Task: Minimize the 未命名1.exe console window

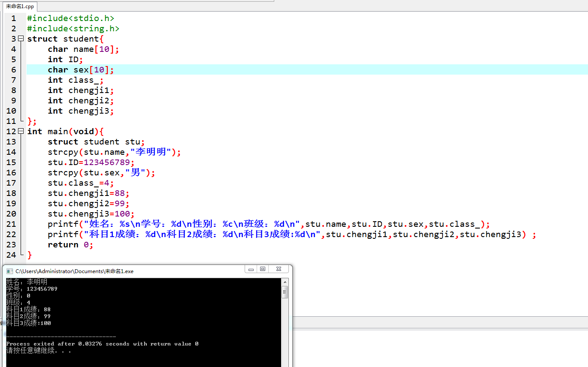Action: (251, 269)
